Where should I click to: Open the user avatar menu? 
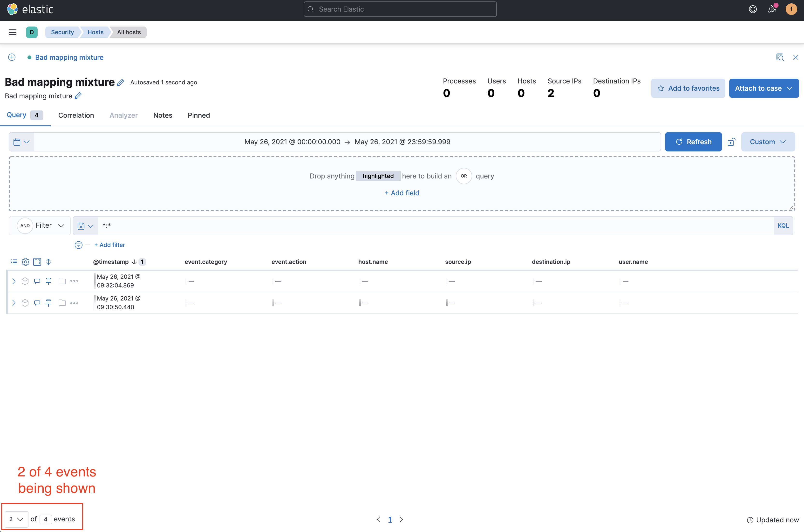pos(791,9)
